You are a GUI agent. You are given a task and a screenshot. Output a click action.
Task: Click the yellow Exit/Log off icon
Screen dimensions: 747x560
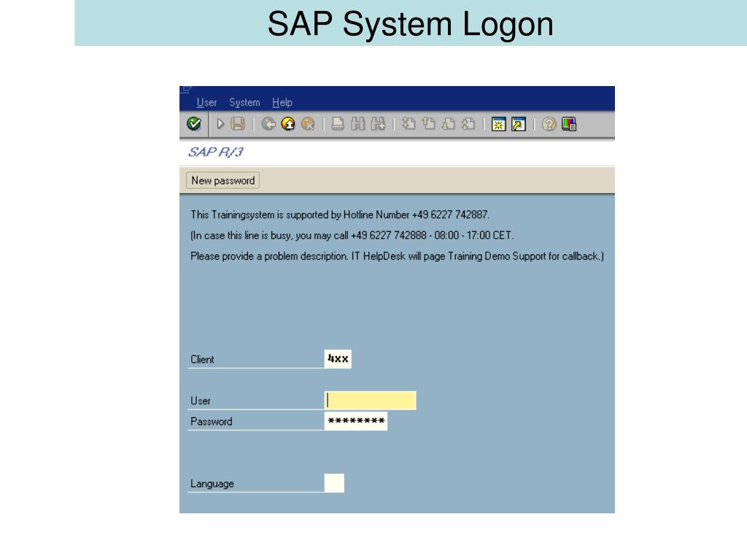pyautogui.click(x=288, y=124)
